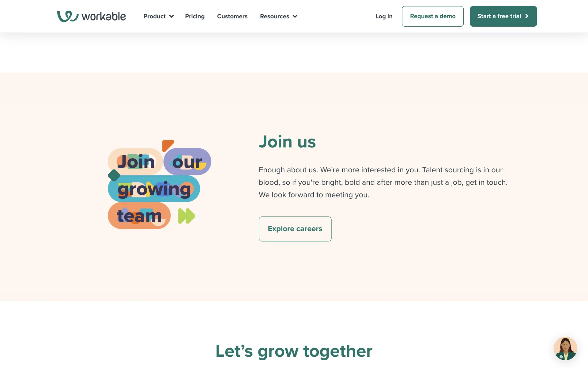This screenshot has height=368, width=588.
Task: Click the 'Join' pill illustration
Action: pyautogui.click(x=135, y=162)
